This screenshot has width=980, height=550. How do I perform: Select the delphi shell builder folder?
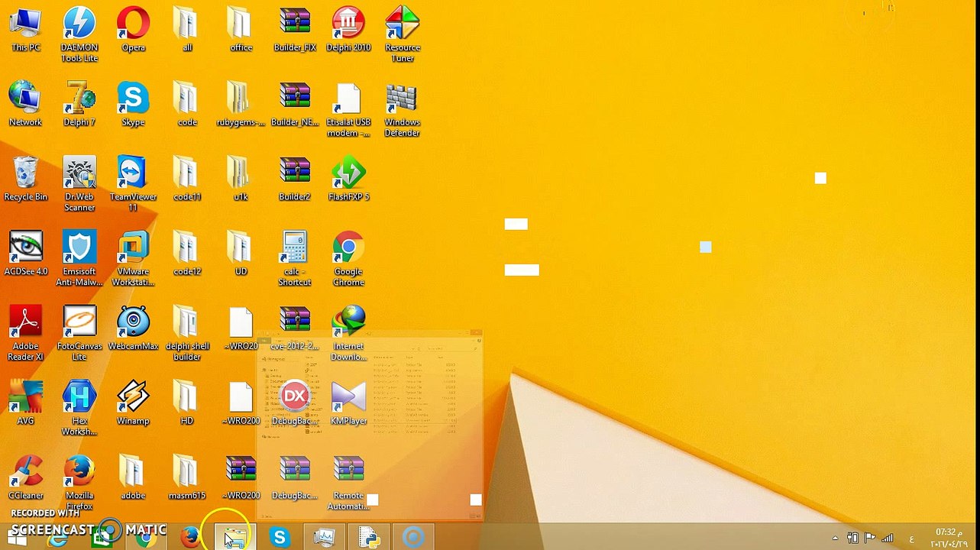click(187, 334)
